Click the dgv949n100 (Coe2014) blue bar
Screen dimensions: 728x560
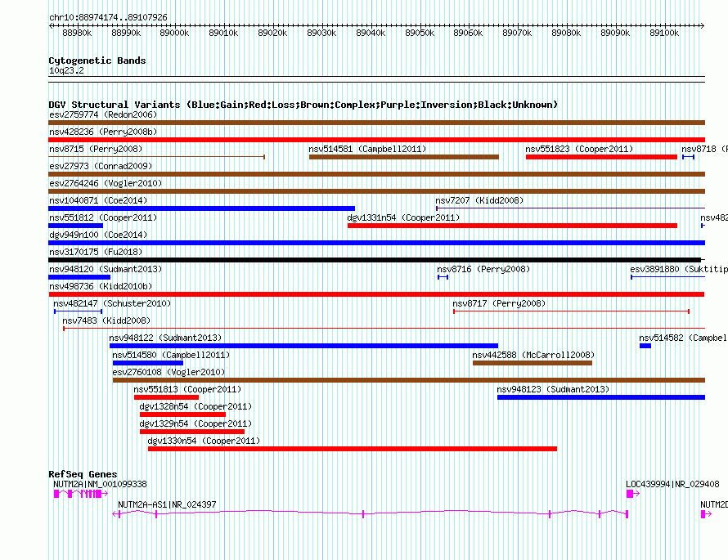point(376,243)
